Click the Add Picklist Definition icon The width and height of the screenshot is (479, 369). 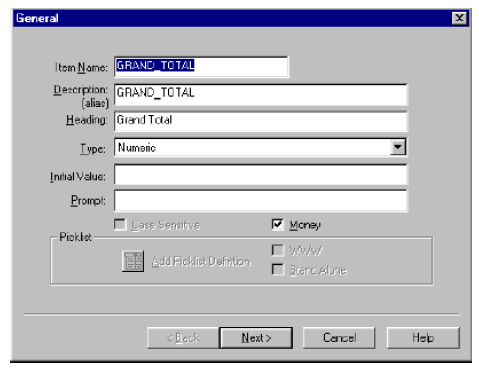[133, 261]
